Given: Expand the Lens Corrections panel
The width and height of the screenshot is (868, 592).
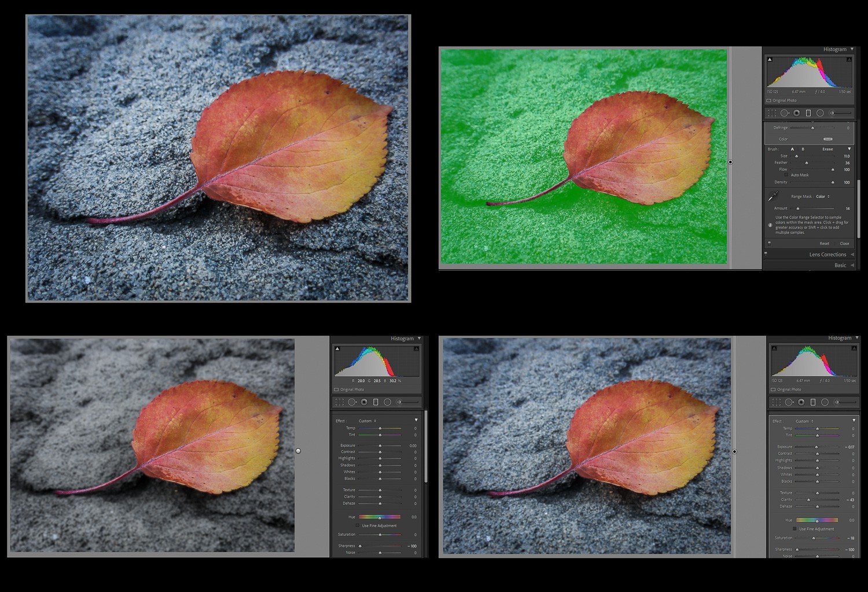Looking at the screenshot, I should point(827,255).
